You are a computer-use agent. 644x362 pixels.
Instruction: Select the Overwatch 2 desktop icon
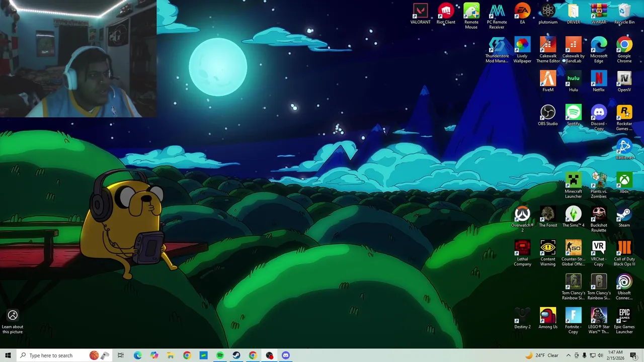pos(522,220)
